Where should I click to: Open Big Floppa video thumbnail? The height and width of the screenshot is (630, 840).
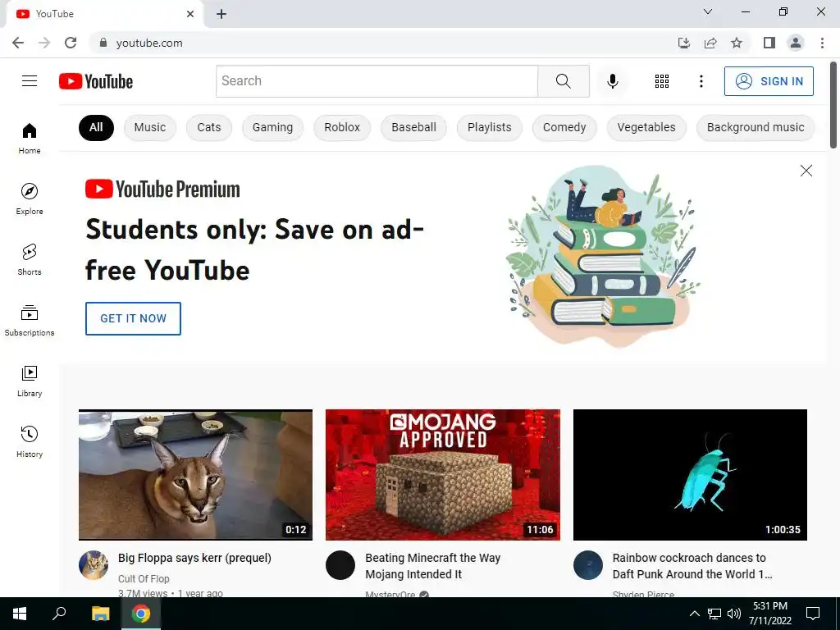[195, 475]
